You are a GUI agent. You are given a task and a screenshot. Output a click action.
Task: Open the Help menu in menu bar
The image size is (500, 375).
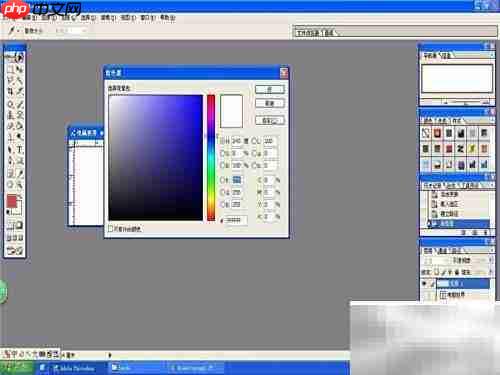[167, 18]
